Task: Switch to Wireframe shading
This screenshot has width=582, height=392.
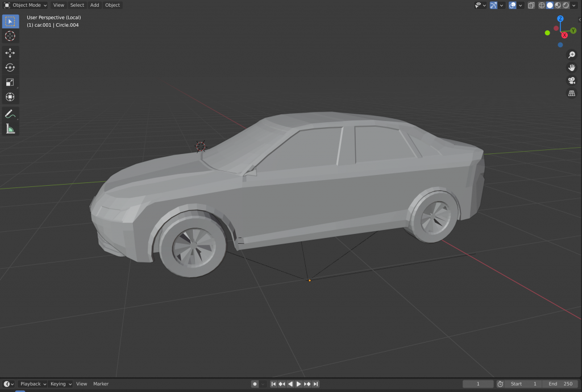Action: [542, 5]
